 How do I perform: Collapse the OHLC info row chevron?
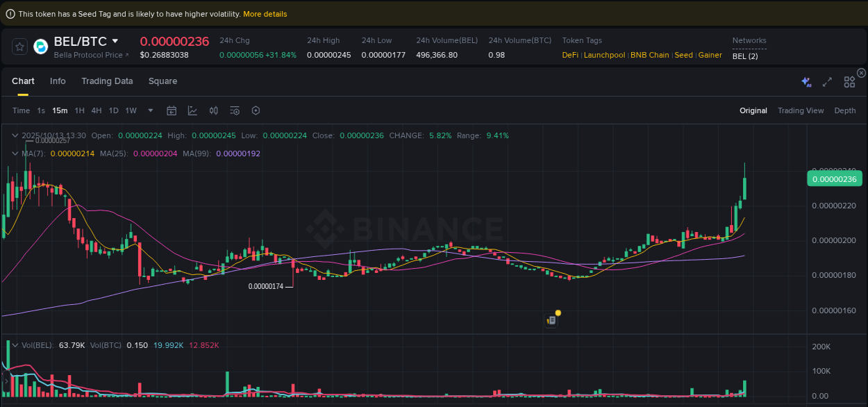[x=15, y=135]
